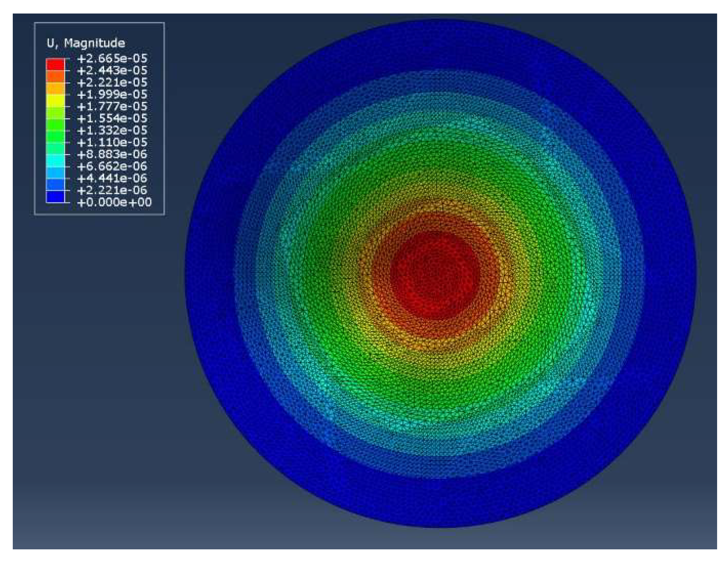Screen dimensions: 728x564
Task: Click the +1.777e-05 legend label
Action: click(112, 106)
